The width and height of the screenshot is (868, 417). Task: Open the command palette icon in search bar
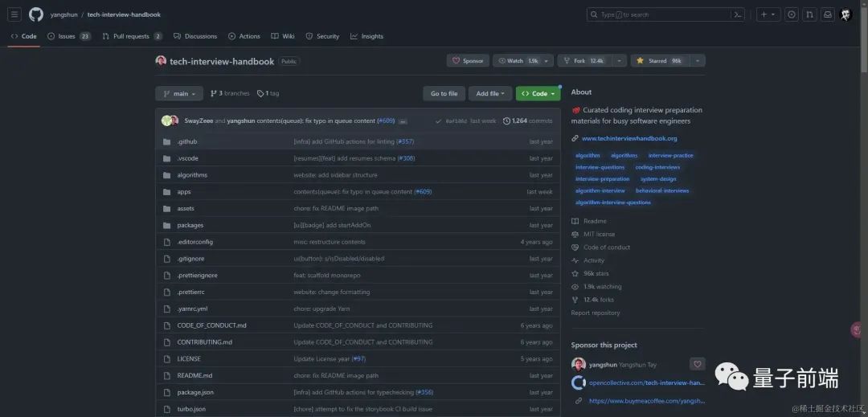click(737, 14)
